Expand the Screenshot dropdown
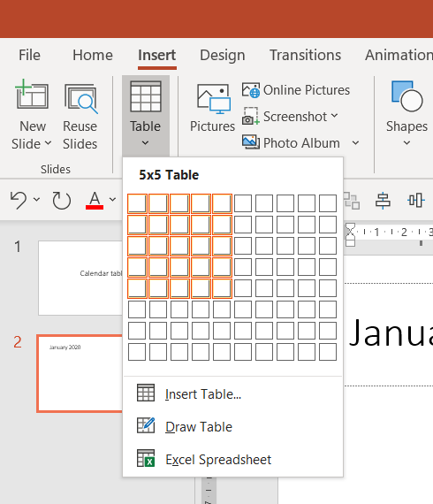The image size is (433, 504). tap(334, 116)
